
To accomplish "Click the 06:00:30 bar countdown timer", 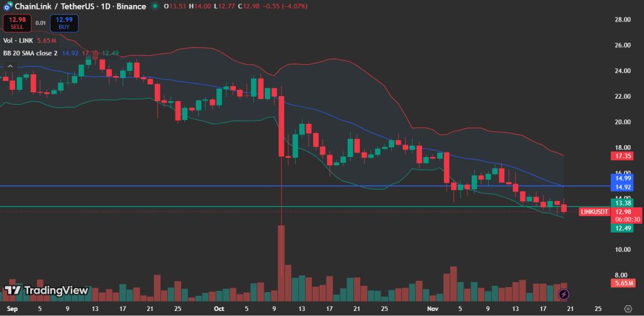I will [627, 219].
